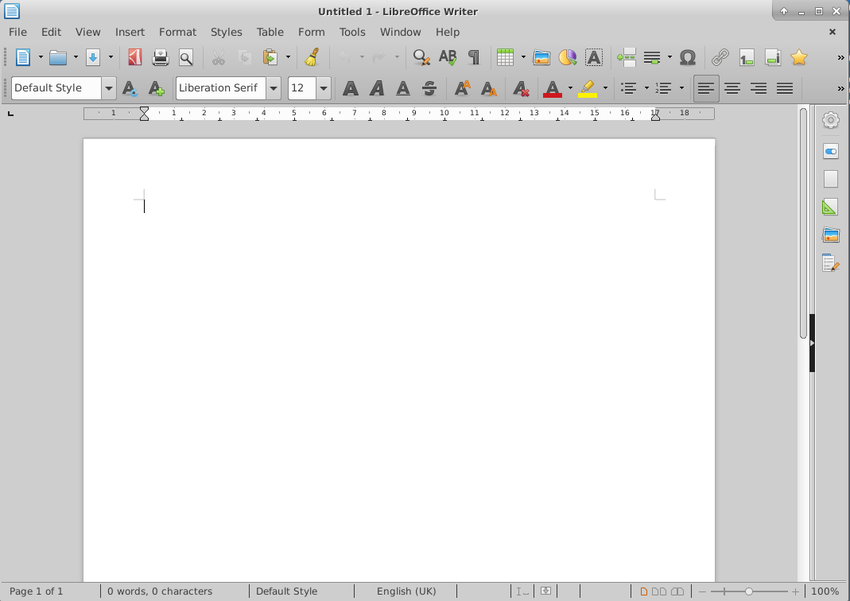Toggle unordered bullet list
850x601 pixels.
pyautogui.click(x=628, y=88)
